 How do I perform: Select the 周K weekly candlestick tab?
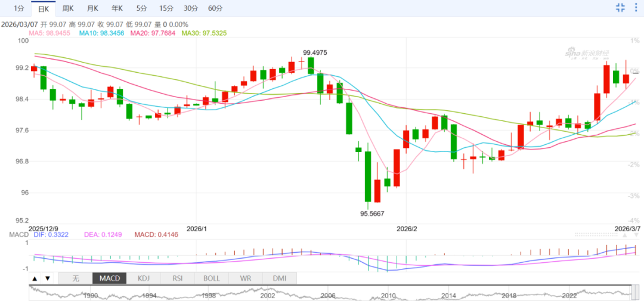coord(68,8)
